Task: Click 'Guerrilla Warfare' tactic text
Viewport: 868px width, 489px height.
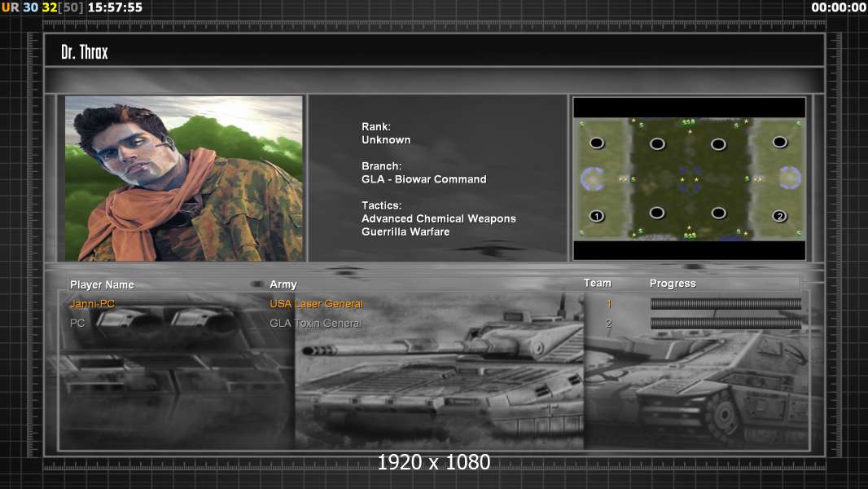Action: [x=406, y=232]
